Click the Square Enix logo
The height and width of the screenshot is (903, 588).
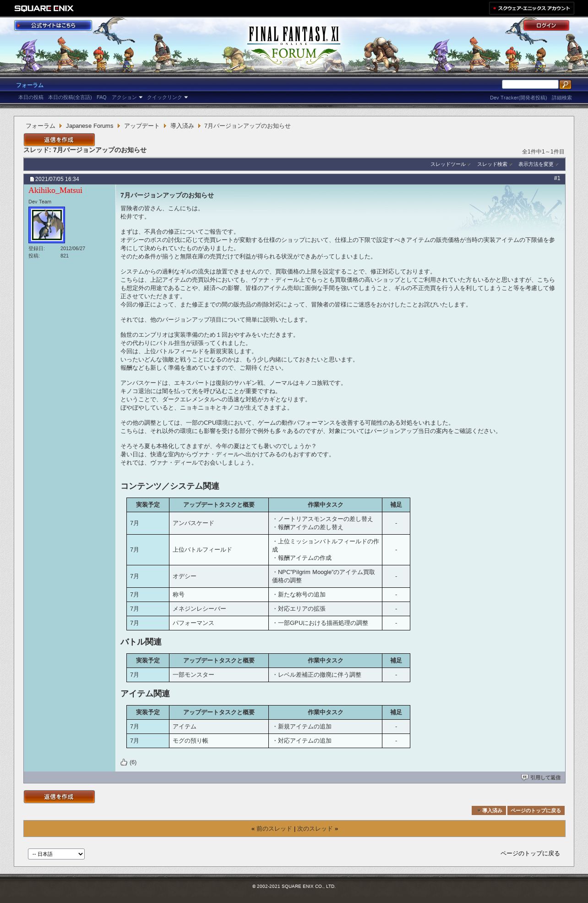coord(44,8)
